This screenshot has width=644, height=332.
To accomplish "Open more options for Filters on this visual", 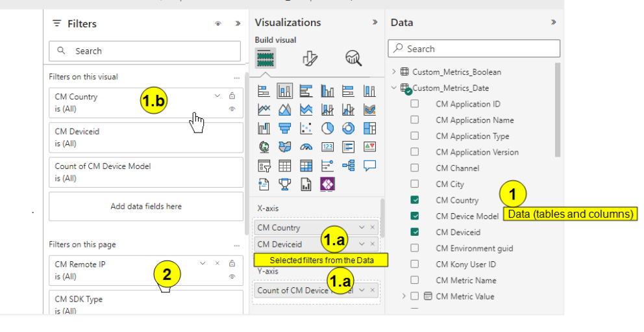I will (236, 78).
